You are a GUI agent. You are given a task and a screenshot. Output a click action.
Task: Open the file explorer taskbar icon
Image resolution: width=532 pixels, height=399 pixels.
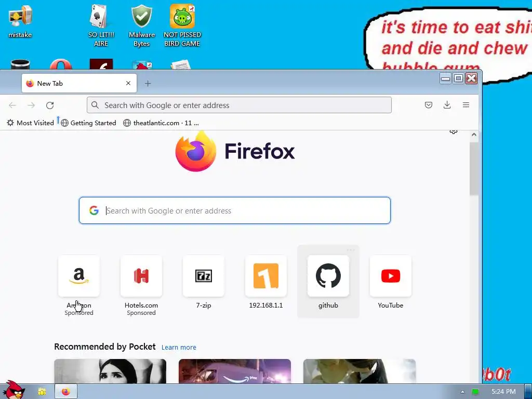42,392
